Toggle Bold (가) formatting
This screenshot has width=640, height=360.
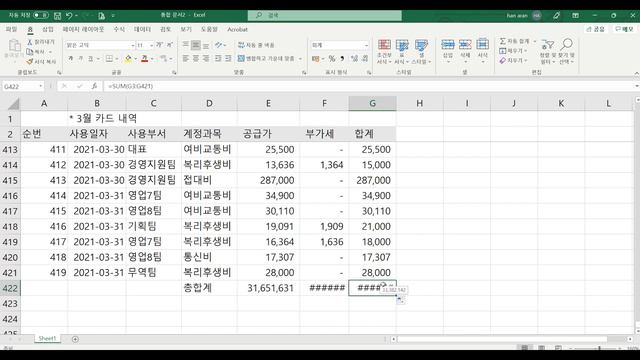pyautogui.click(x=71, y=59)
